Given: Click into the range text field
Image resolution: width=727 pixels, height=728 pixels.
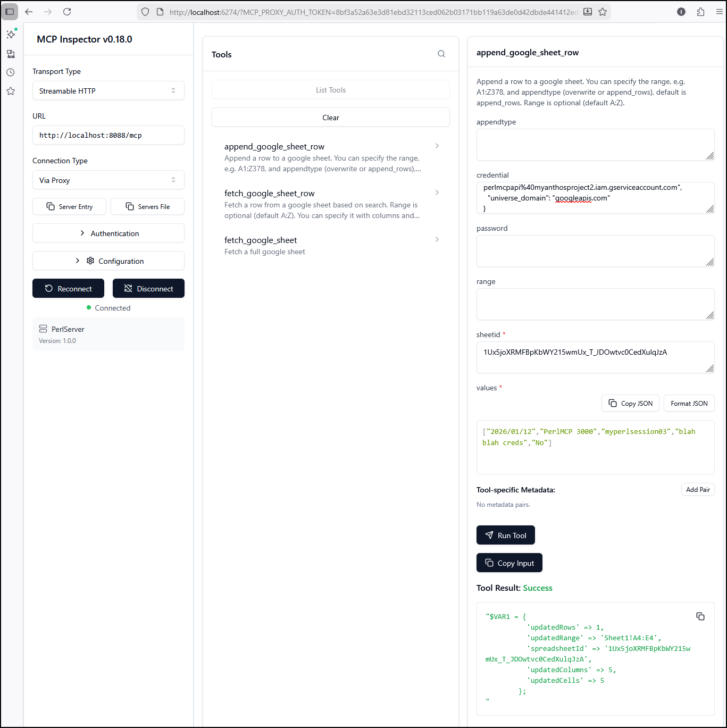Looking at the screenshot, I should (595, 304).
